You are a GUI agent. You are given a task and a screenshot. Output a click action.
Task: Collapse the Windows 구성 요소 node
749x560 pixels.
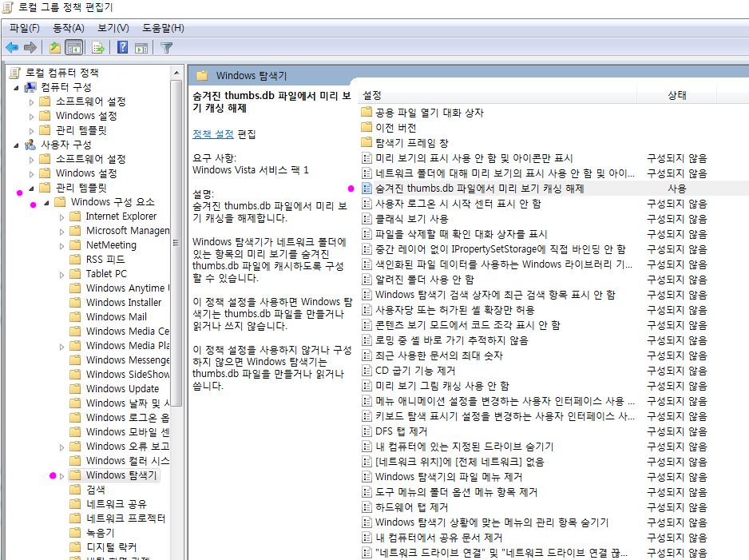coord(47,203)
